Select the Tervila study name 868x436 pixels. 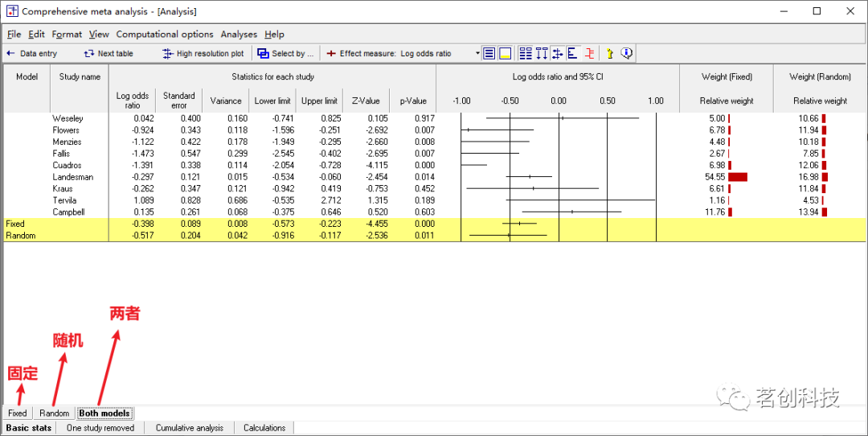click(65, 200)
